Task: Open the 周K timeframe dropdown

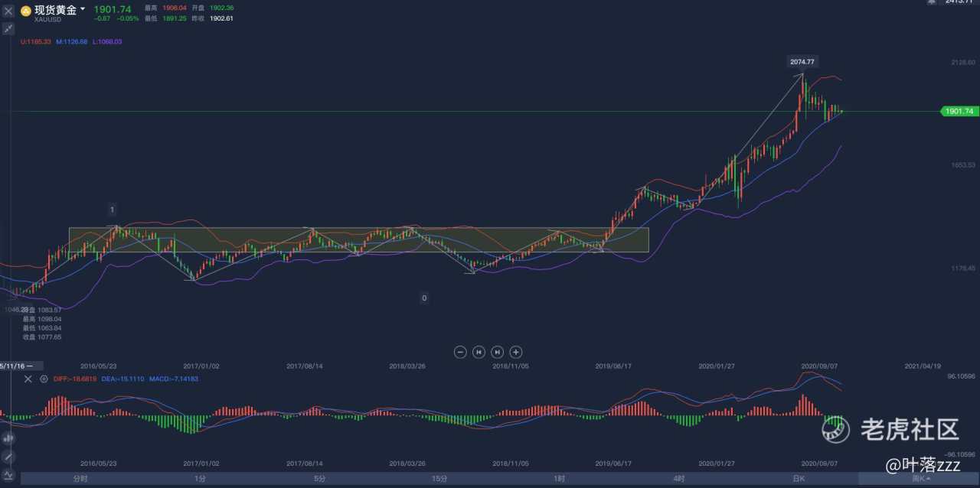Action: click(x=918, y=479)
